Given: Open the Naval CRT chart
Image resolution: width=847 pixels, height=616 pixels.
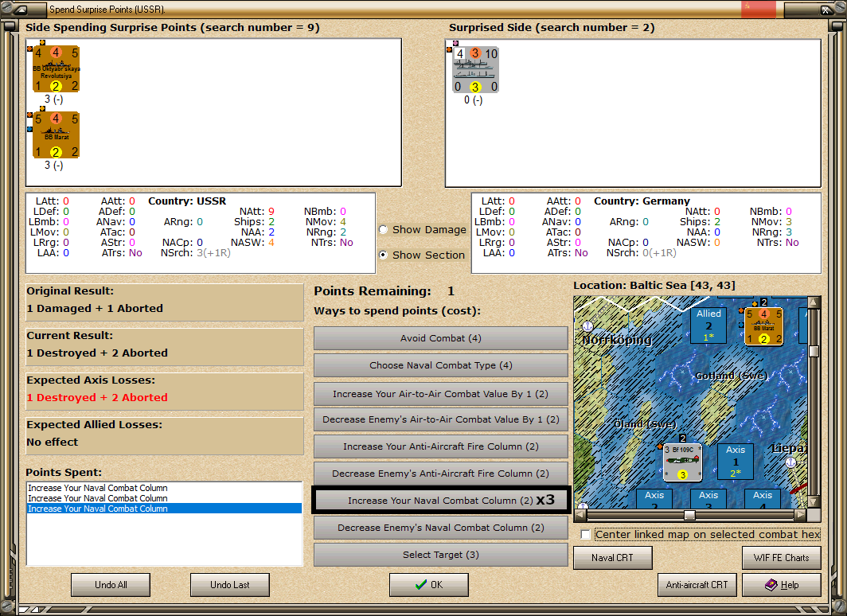Looking at the screenshot, I should tap(613, 558).
